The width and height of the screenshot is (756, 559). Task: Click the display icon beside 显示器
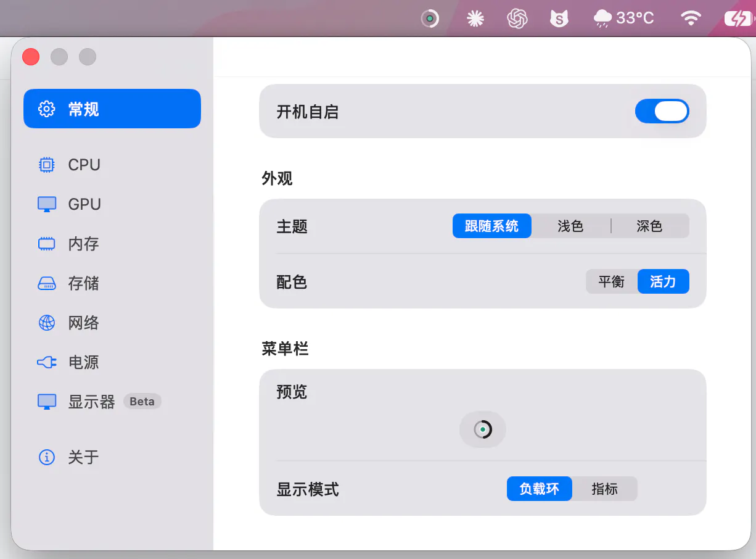pyautogui.click(x=47, y=402)
